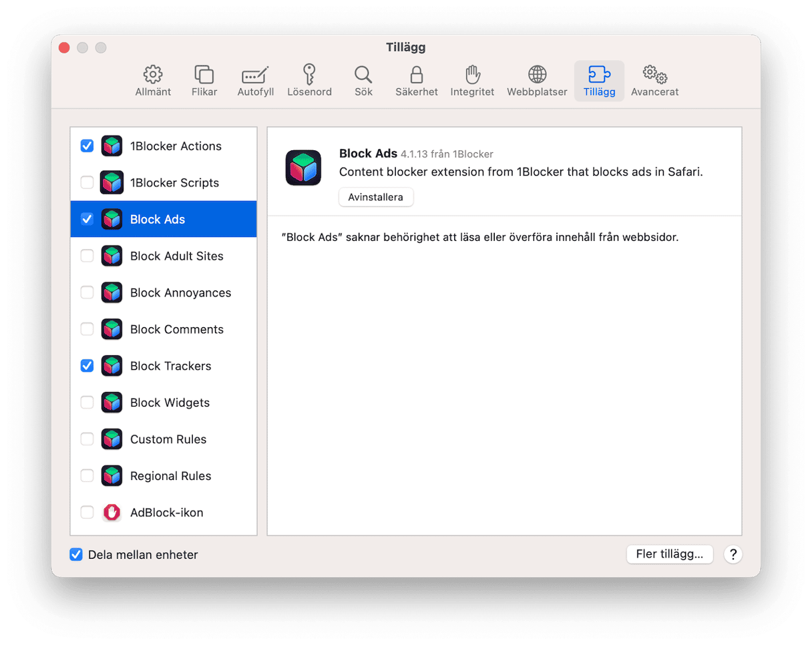This screenshot has width=812, height=645.
Task: Click the Content blocker extension description text
Action: tap(522, 172)
